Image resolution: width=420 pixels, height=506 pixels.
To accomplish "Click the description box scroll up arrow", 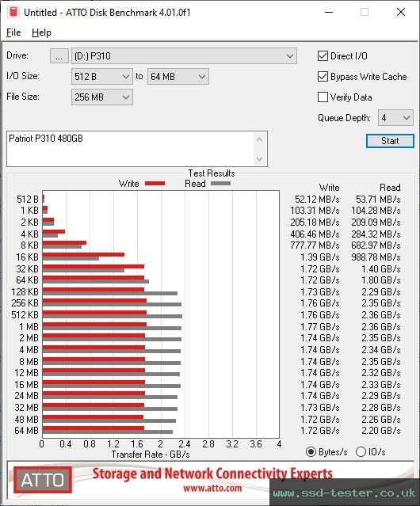I will click(x=260, y=139).
